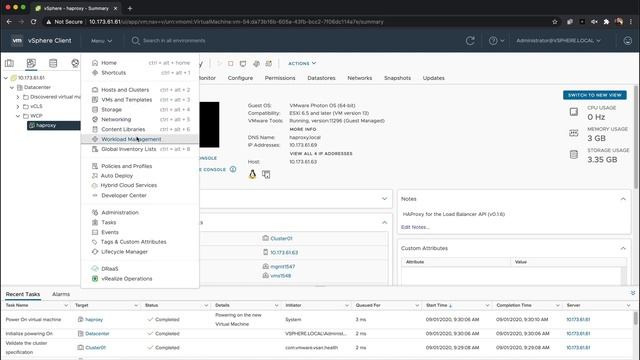
Task: Click VIEW ALL 4 IP ADDRESSES link
Action: [321, 153]
